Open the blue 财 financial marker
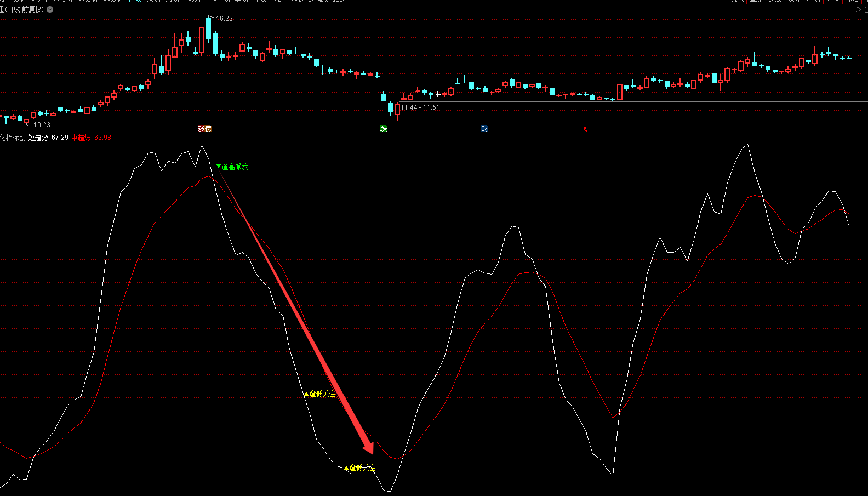Image resolution: width=868 pixels, height=496 pixels. click(x=484, y=129)
